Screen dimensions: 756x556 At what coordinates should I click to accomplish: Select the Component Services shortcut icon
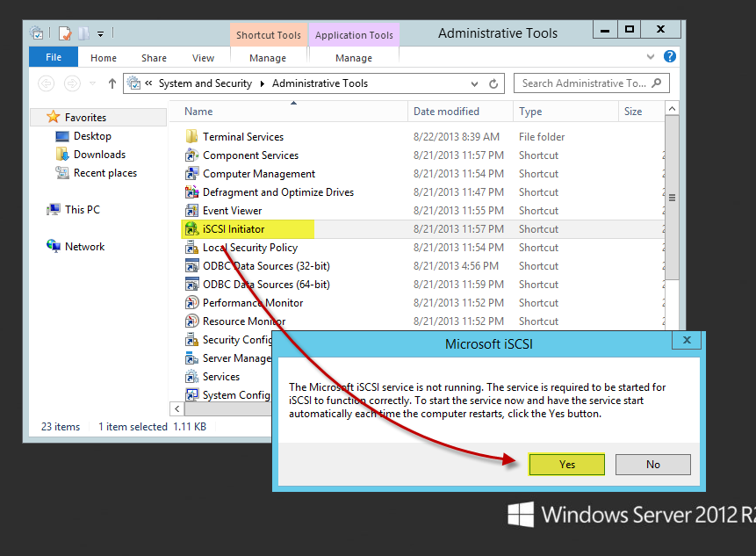click(191, 155)
